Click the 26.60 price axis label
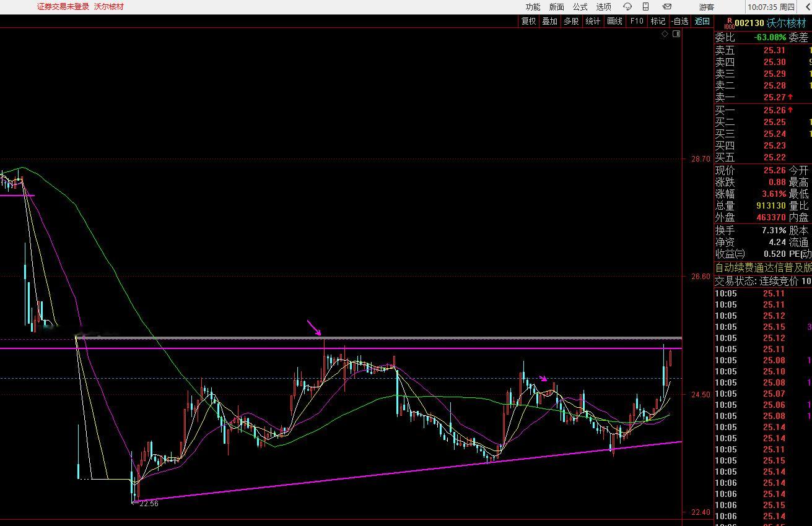The height and width of the screenshot is (526, 812). coord(701,277)
